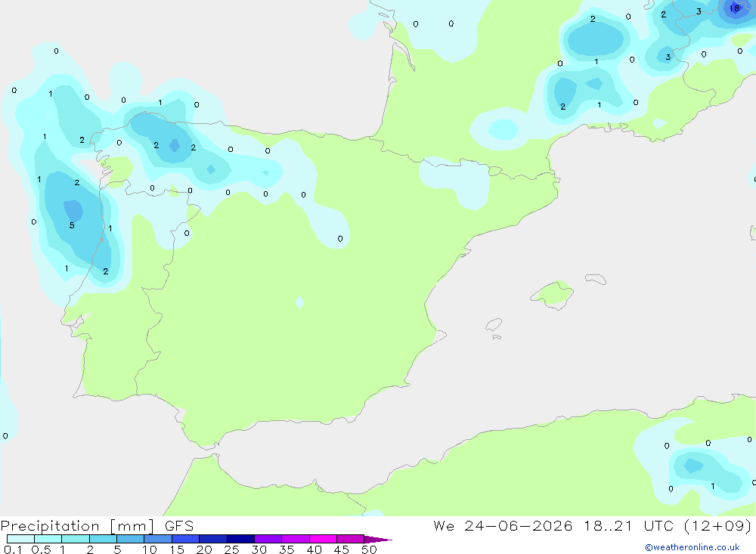Click the 0.5–1 mm legend color swatch

48,539
